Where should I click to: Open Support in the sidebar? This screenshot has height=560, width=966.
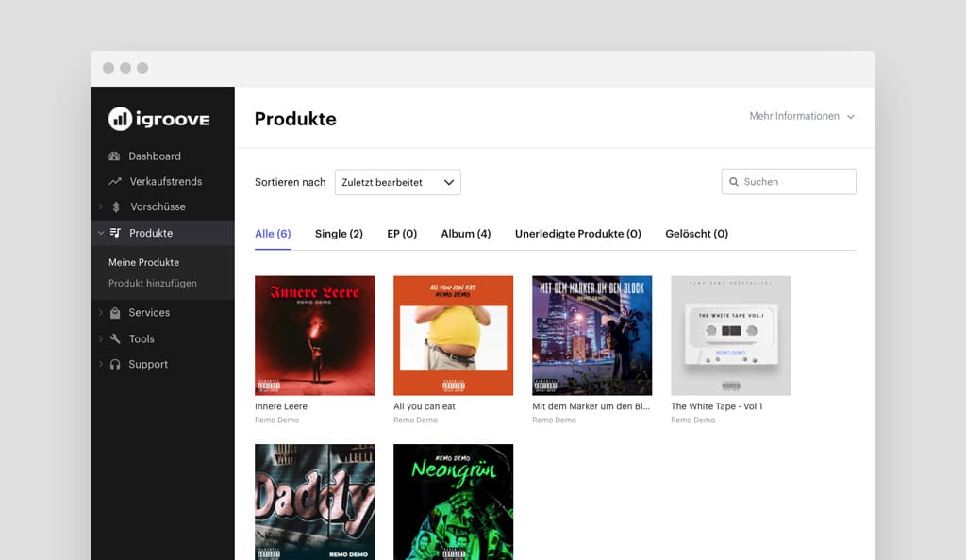click(148, 364)
